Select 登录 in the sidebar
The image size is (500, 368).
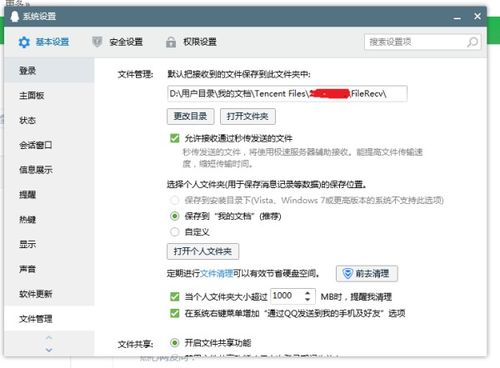(x=49, y=70)
